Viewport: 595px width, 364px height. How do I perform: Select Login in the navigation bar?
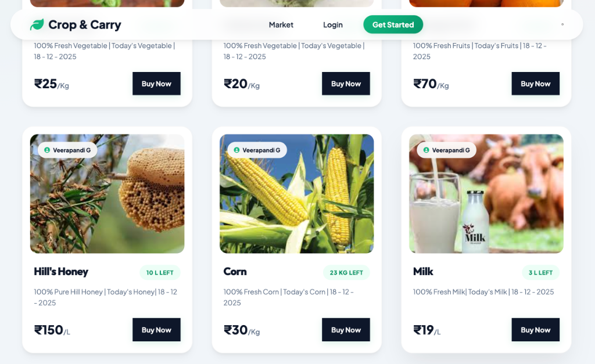[x=332, y=25]
